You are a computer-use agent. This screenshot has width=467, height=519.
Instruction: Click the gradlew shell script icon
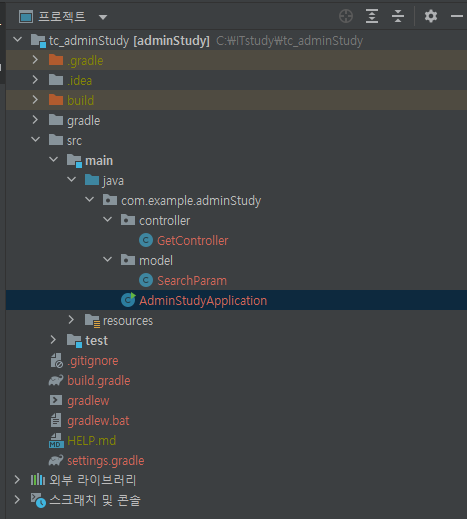[56, 400]
